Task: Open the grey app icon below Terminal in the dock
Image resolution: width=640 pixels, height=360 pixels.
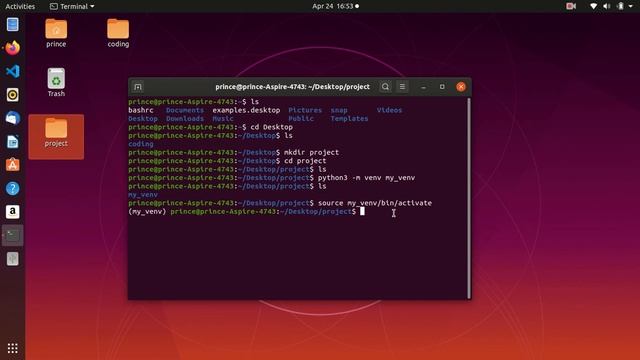Action: click(x=13, y=259)
